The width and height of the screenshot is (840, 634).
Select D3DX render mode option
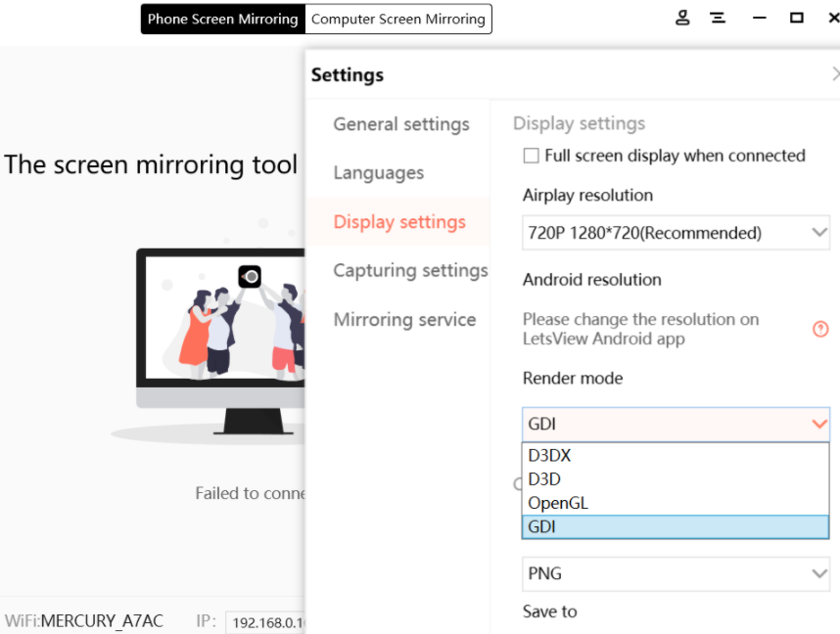[x=676, y=455]
